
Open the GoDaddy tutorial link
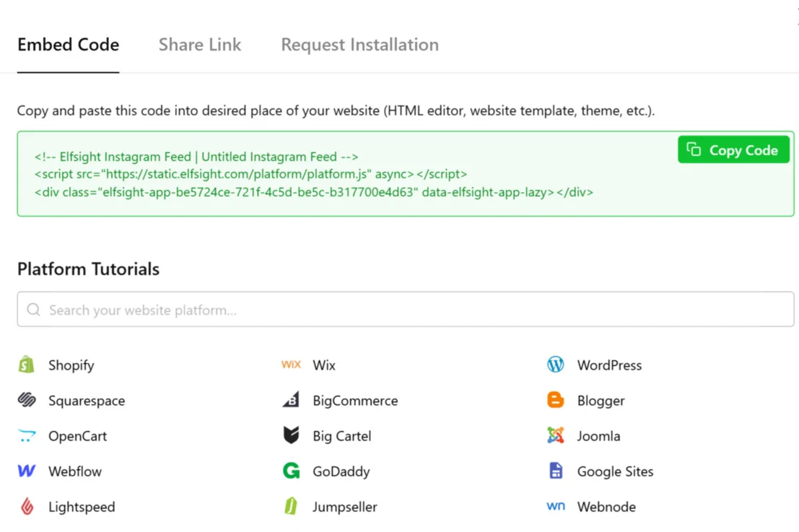(341, 472)
